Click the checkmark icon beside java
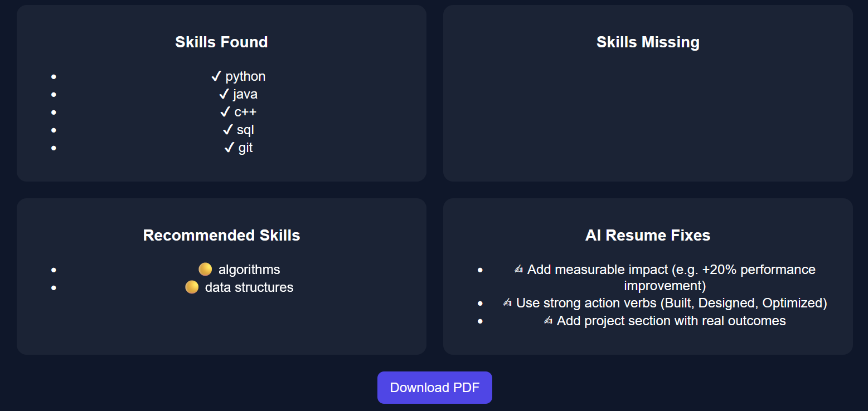The image size is (868, 411). 224,94
